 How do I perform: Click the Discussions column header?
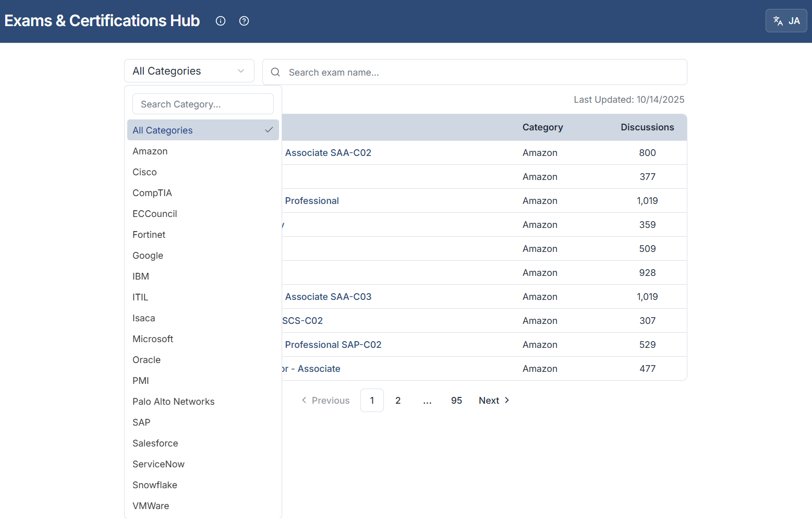(647, 127)
